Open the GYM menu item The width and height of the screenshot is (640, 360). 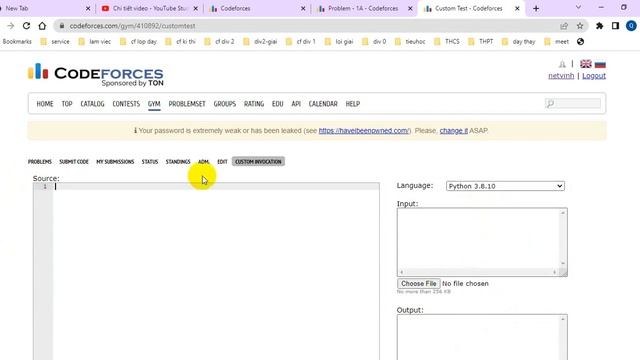(x=154, y=104)
